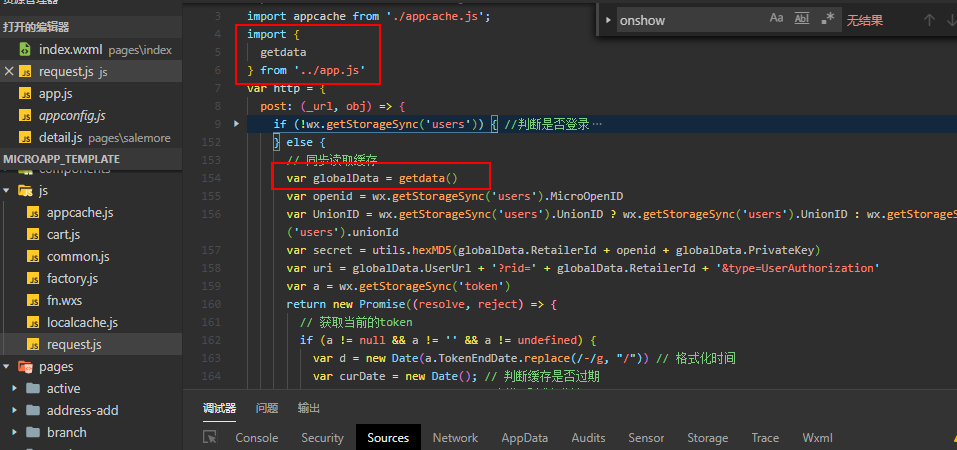
Task: Click the inspect element selector icon
Action: [210, 437]
